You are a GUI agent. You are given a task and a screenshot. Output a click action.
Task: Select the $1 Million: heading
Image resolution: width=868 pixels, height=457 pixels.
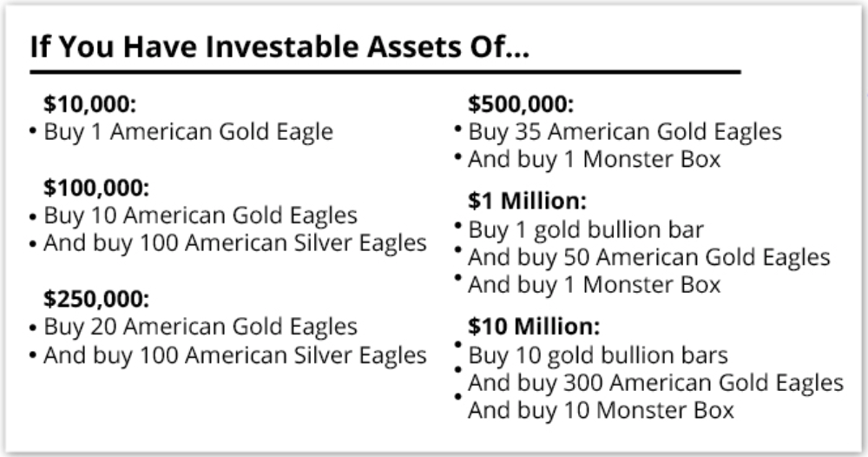click(x=527, y=201)
